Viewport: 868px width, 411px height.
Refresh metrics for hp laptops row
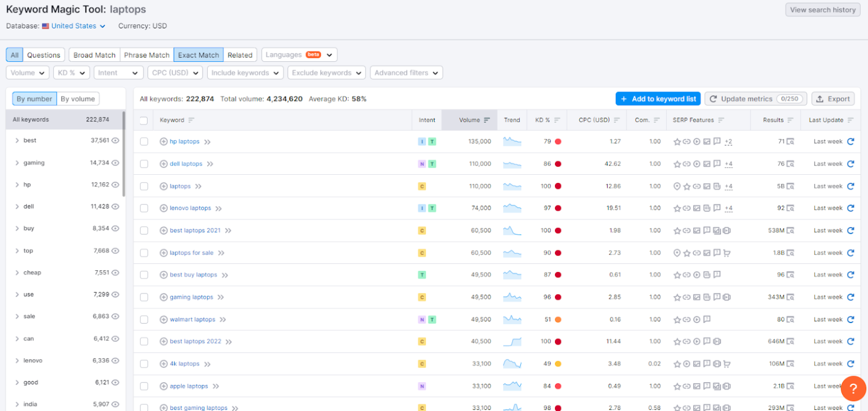point(850,141)
